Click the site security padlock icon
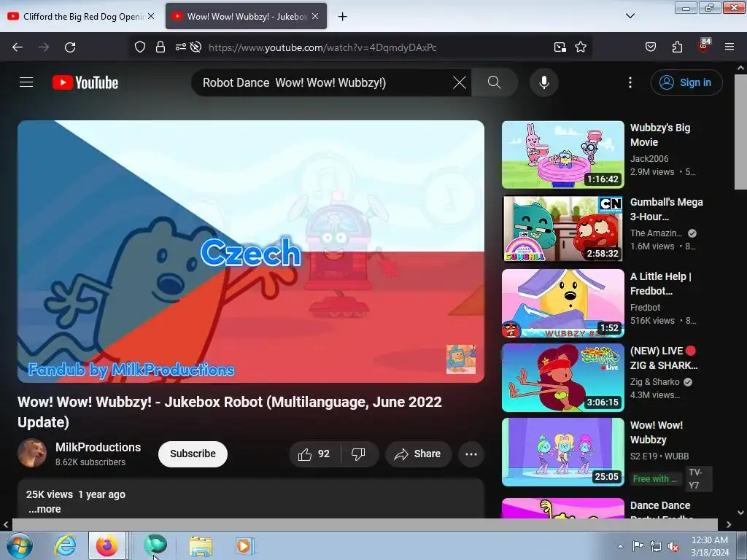The height and width of the screenshot is (560, 747). [x=160, y=47]
